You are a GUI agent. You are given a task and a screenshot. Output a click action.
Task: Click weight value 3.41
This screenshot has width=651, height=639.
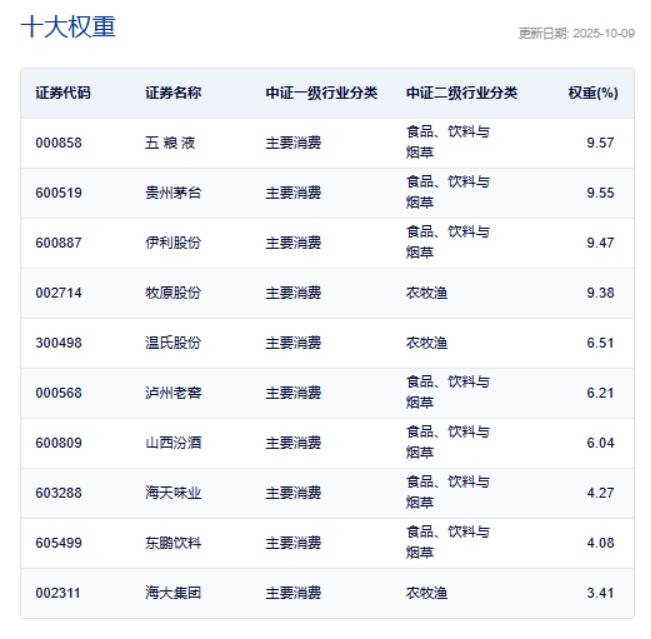click(600, 593)
